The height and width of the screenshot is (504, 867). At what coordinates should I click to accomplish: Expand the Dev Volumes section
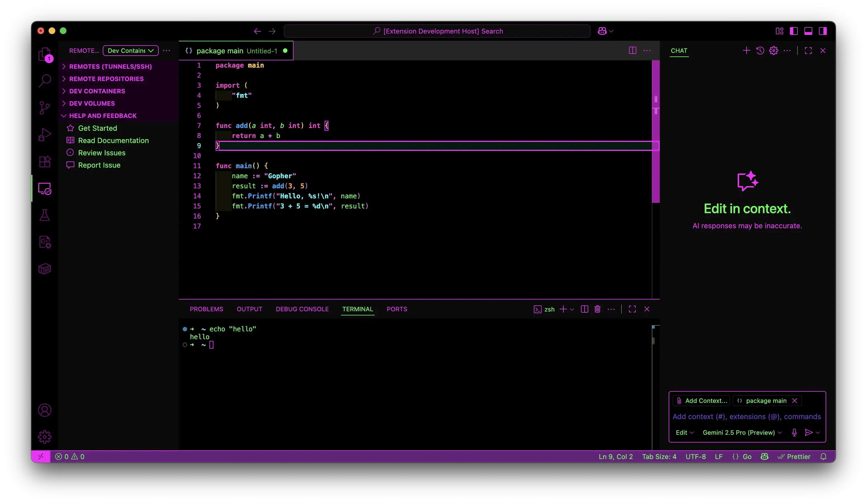pyautogui.click(x=92, y=103)
